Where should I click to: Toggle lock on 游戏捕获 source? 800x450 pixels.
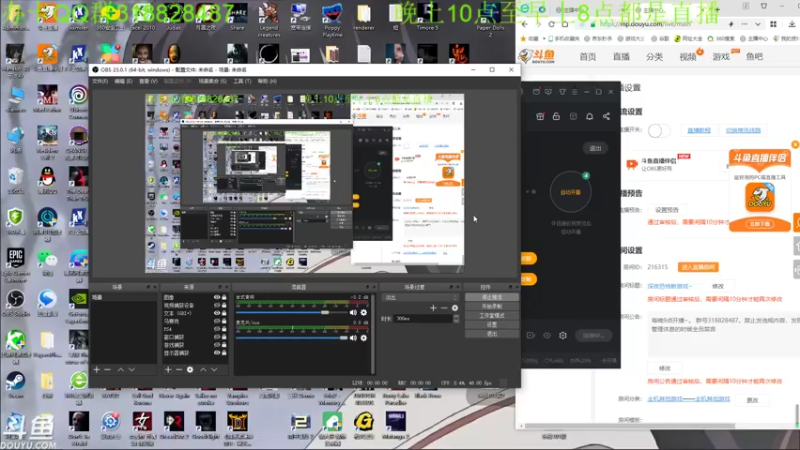[x=224, y=345]
